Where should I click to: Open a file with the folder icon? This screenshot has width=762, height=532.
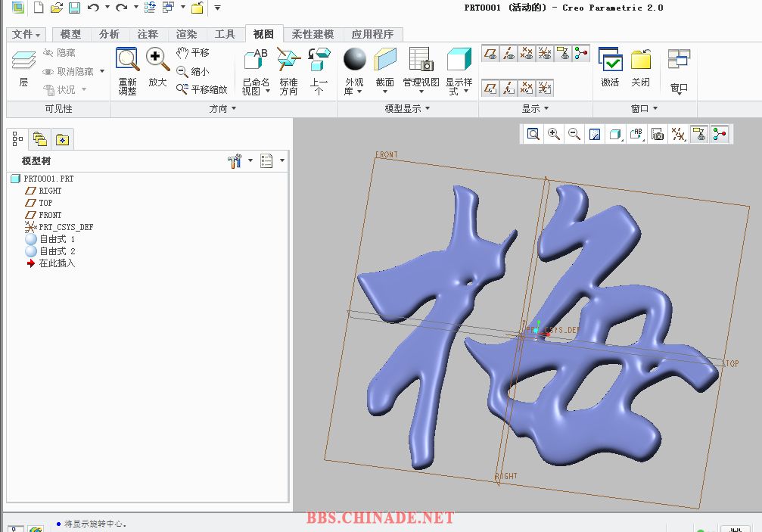56,8
